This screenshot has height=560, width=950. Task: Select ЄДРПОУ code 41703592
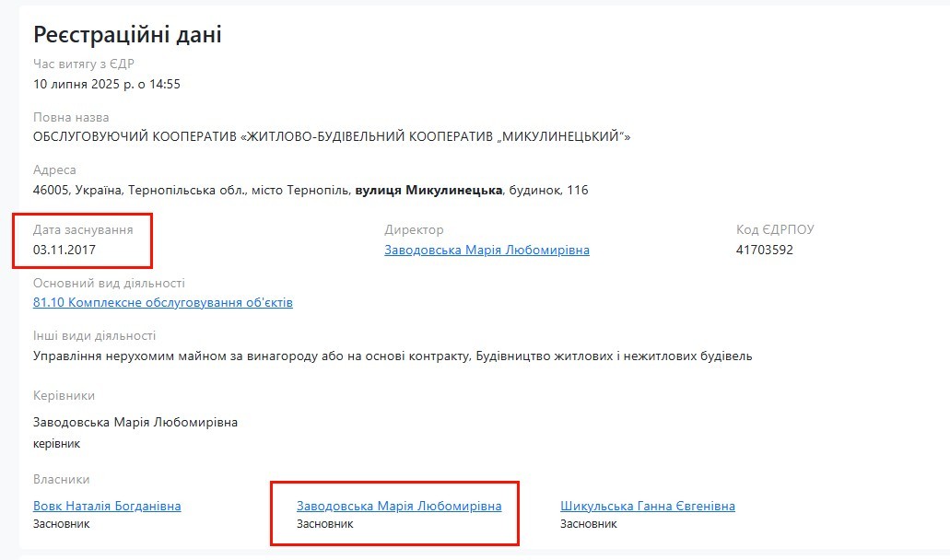pos(765,250)
